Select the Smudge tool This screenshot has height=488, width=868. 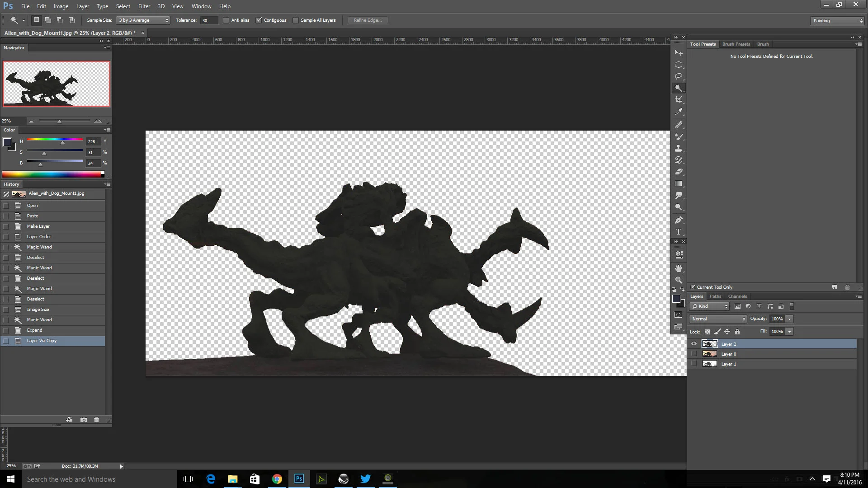pyautogui.click(x=679, y=196)
